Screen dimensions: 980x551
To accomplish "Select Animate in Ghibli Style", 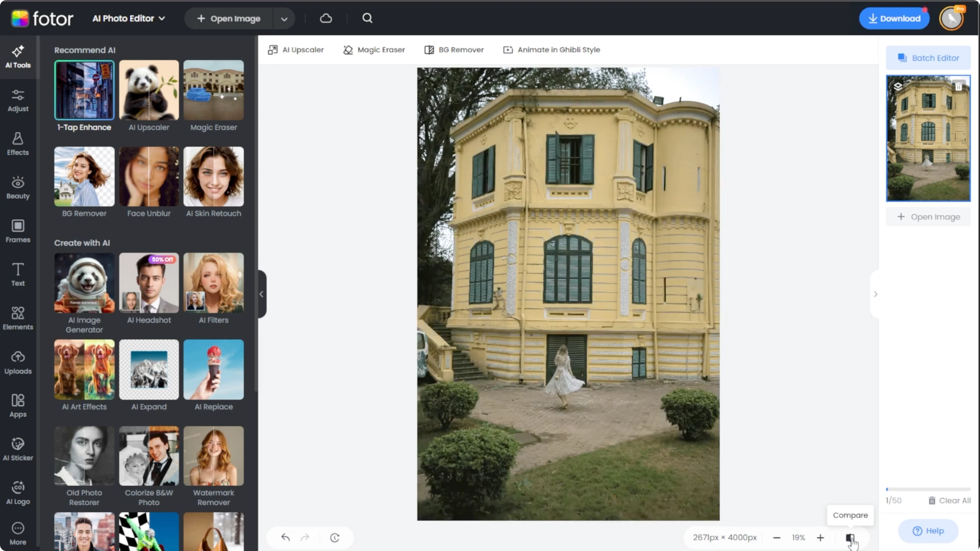I will tap(552, 50).
